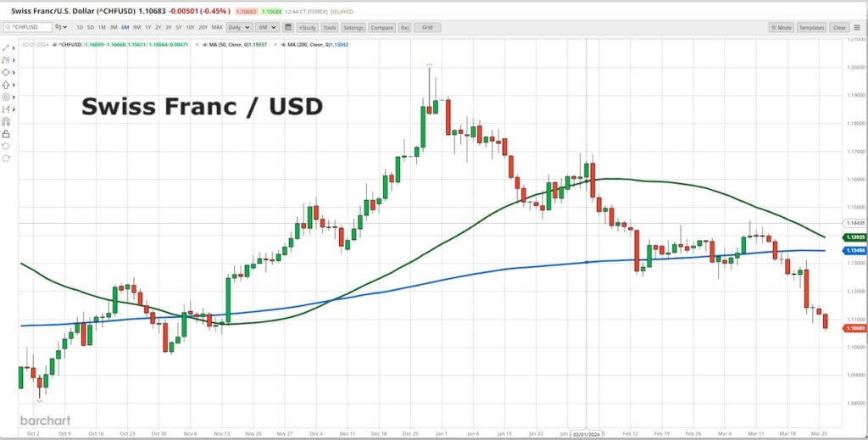Expand the shapes tool options arrow
This screenshot has width=868, height=440.
point(14,73)
